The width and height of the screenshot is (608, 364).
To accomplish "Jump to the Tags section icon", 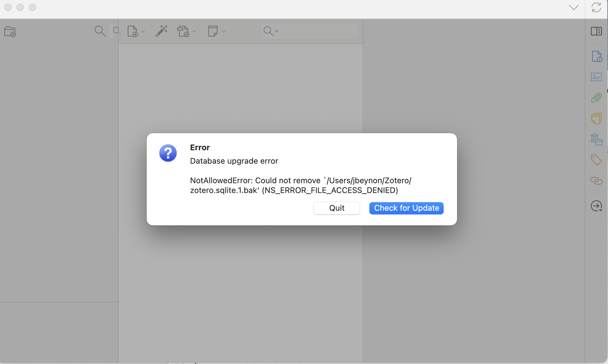I will coord(596,160).
